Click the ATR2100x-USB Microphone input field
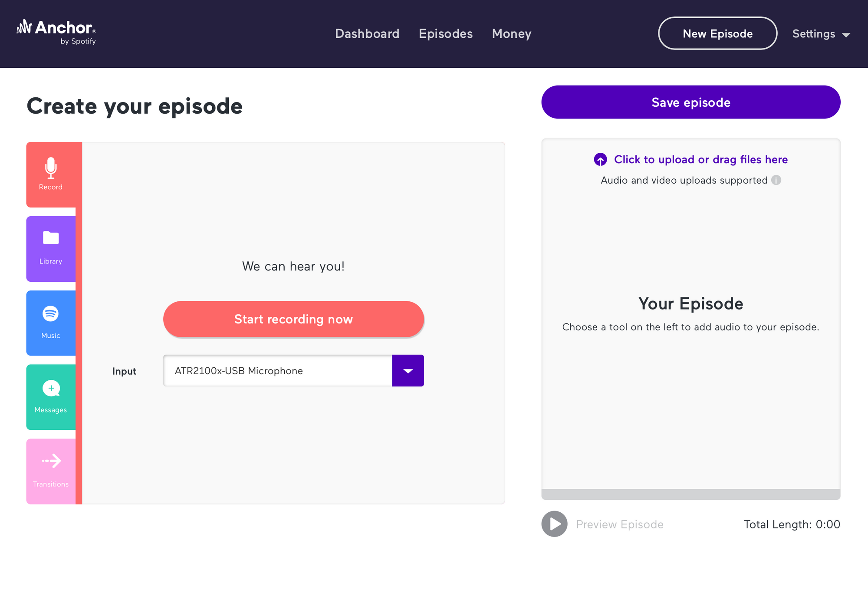 click(x=278, y=370)
